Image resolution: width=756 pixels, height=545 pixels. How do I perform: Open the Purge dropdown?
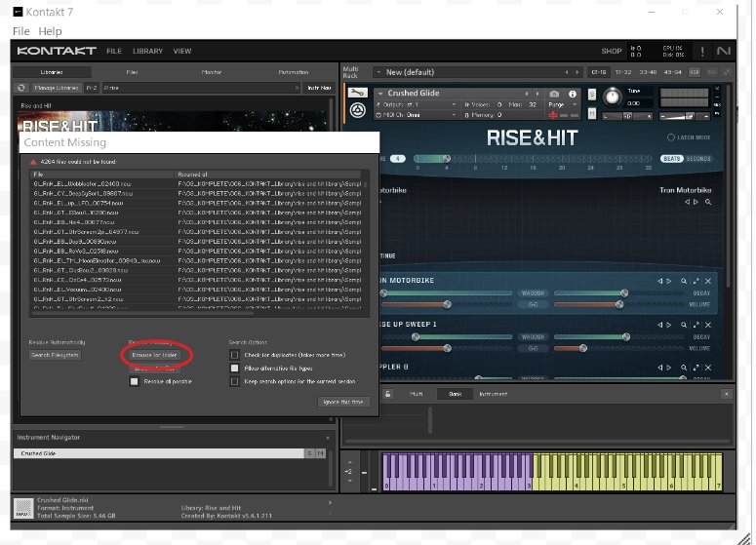click(563, 104)
